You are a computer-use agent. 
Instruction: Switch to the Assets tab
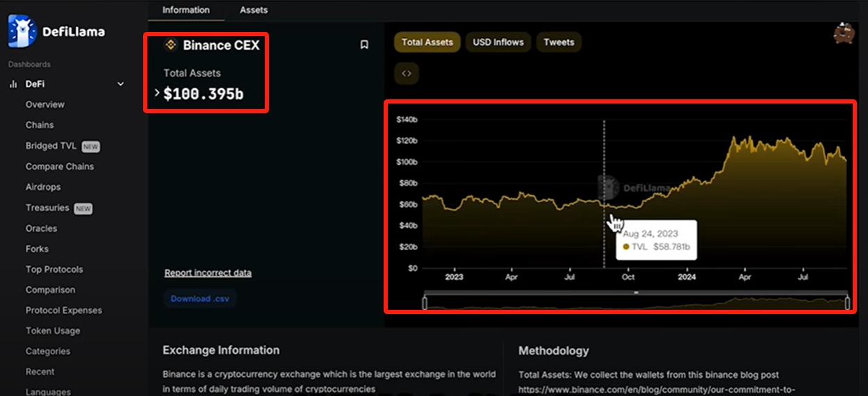coord(254,10)
